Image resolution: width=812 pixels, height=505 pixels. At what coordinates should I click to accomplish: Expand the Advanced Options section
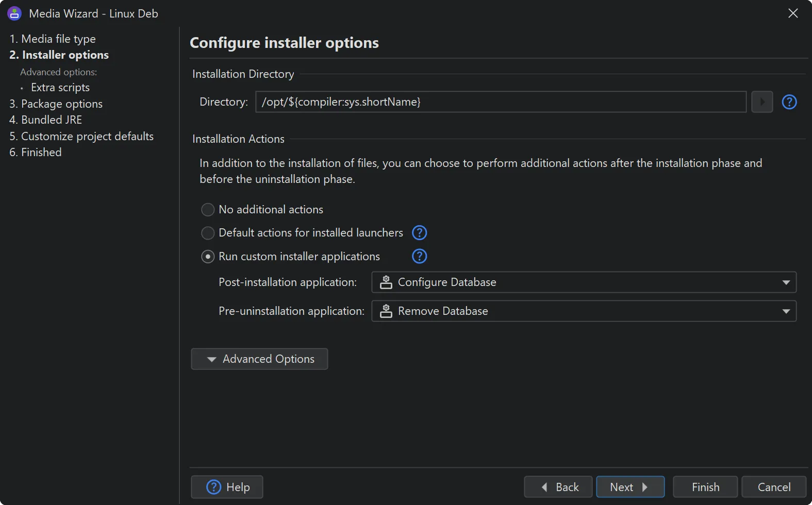[x=259, y=359]
